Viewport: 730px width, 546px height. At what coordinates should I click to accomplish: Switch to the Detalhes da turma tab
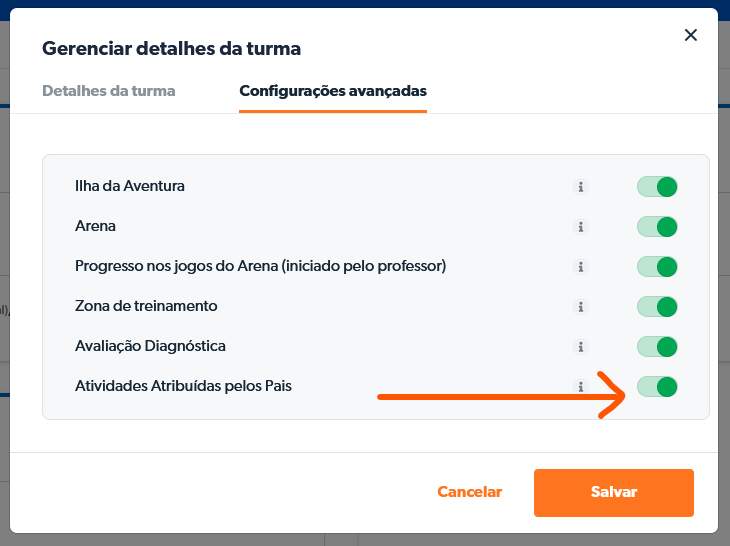(108, 91)
